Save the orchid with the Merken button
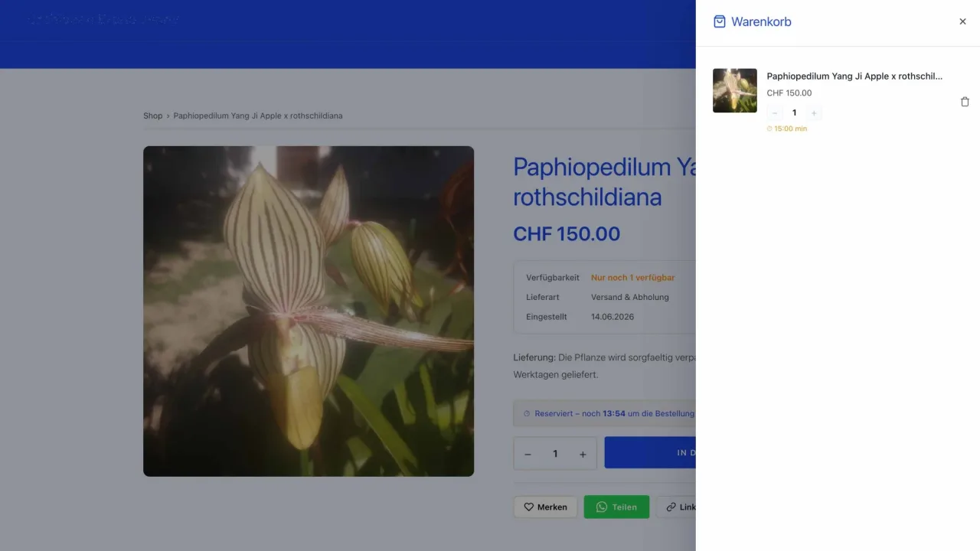The height and width of the screenshot is (551, 980). 545,507
